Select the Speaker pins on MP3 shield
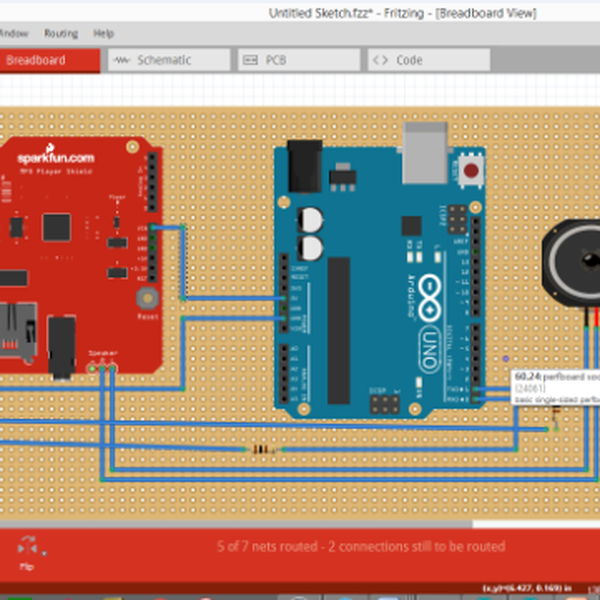The height and width of the screenshot is (600, 600). coord(102,368)
